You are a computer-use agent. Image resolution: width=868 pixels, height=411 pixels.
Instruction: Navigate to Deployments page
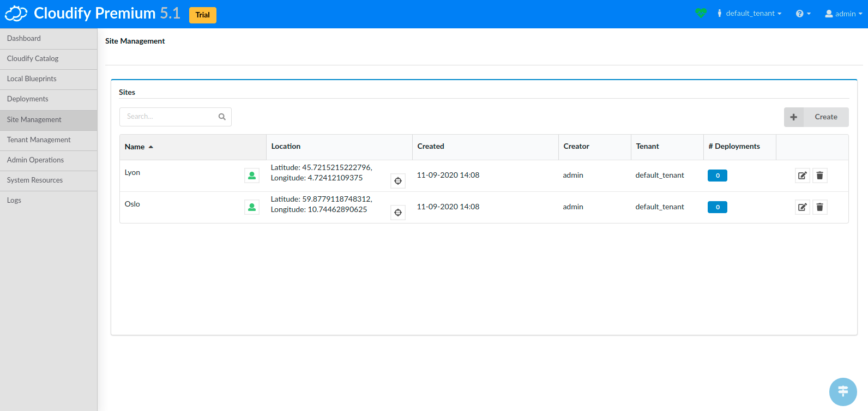tap(49, 99)
